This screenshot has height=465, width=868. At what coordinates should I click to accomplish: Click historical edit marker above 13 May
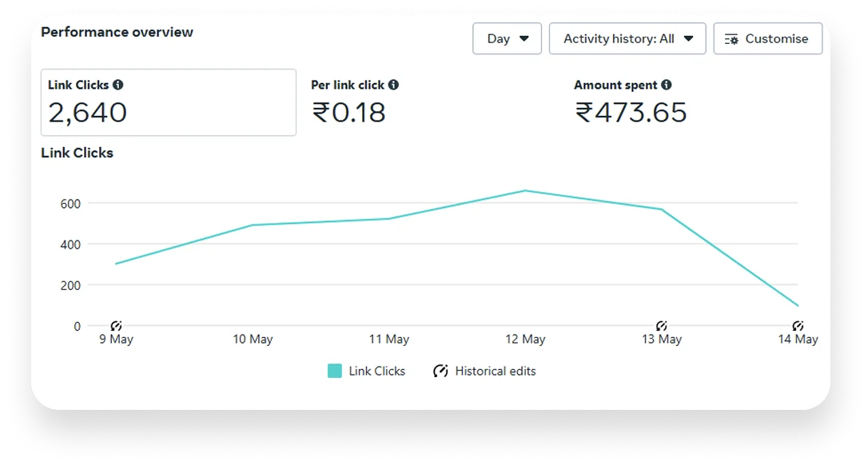pyautogui.click(x=662, y=326)
